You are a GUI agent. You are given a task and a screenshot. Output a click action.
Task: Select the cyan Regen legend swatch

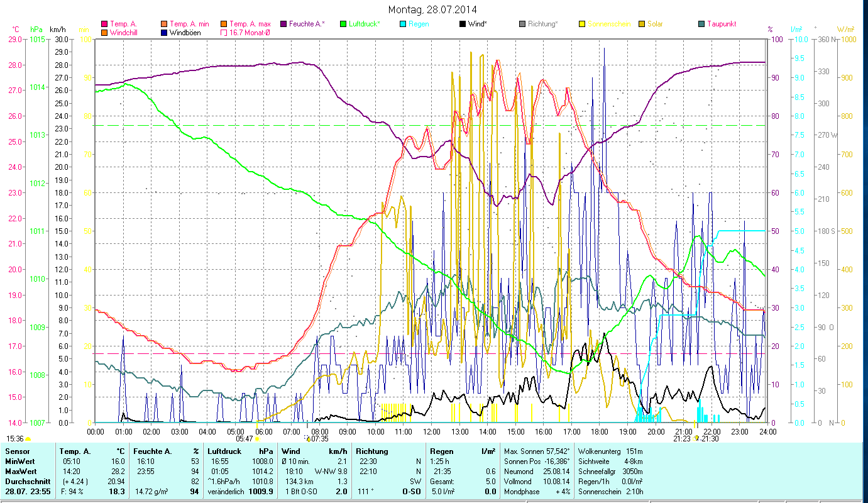click(x=402, y=25)
